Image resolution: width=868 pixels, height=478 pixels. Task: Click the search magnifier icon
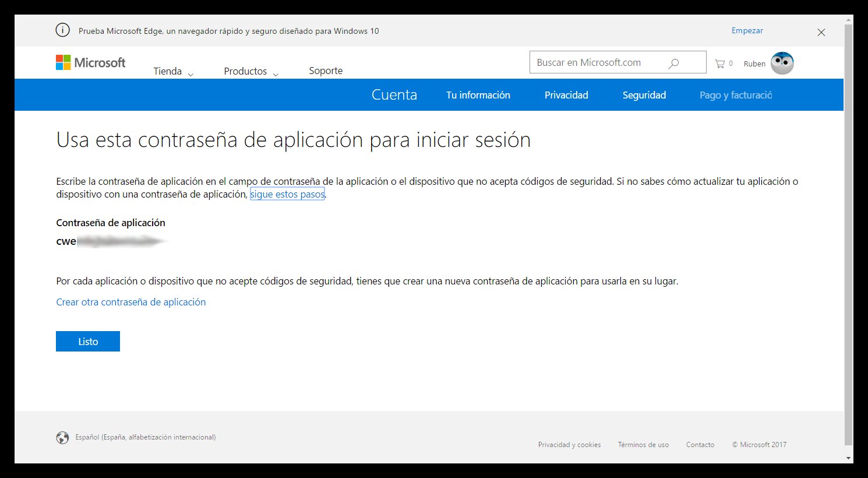tap(673, 62)
